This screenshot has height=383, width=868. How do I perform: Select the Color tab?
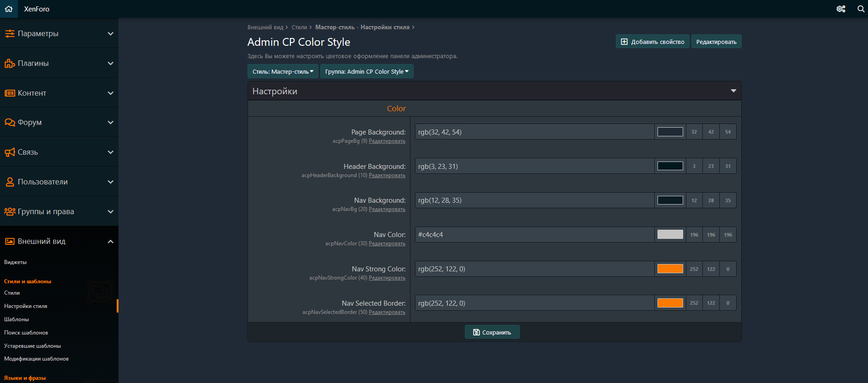click(x=396, y=108)
